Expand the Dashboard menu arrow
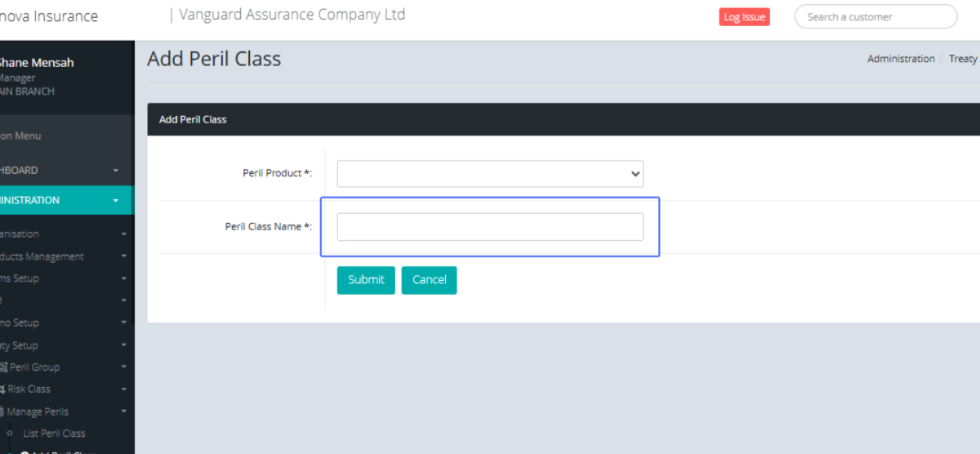 (116, 171)
